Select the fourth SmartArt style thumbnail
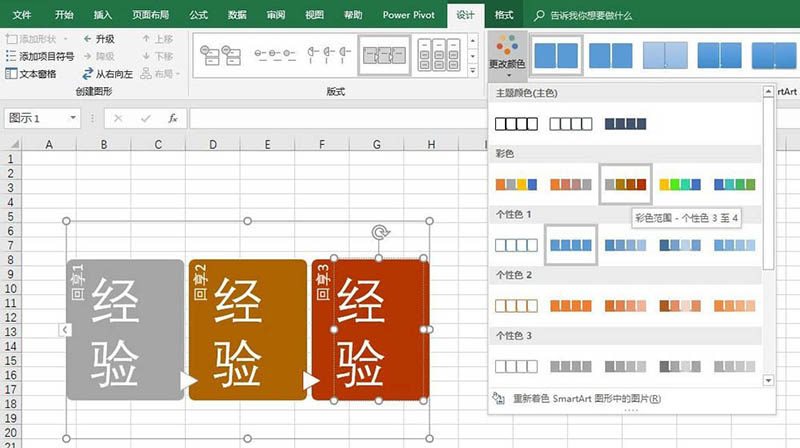The height and width of the screenshot is (448, 800). tap(719, 55)
